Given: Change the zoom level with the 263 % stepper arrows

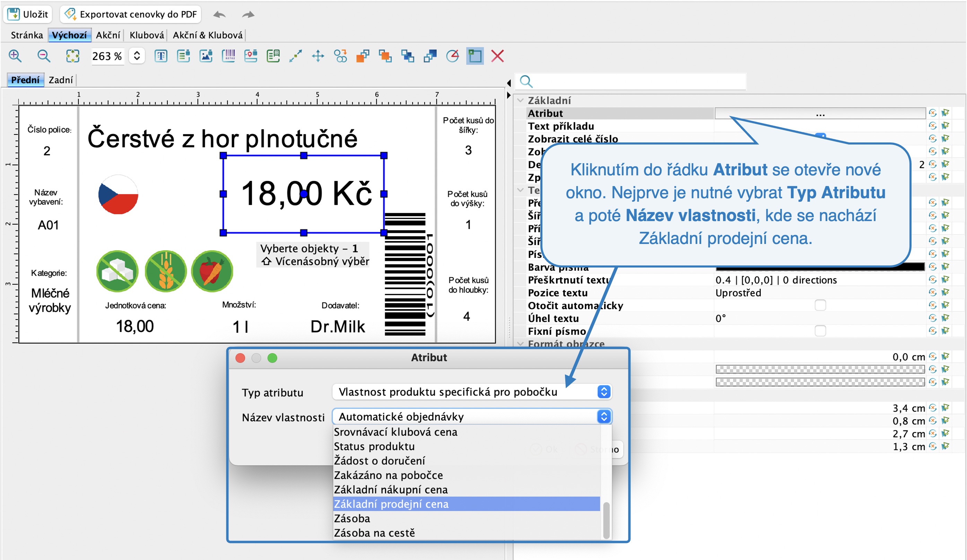Looking at the screenshot, I should [137, 56].
